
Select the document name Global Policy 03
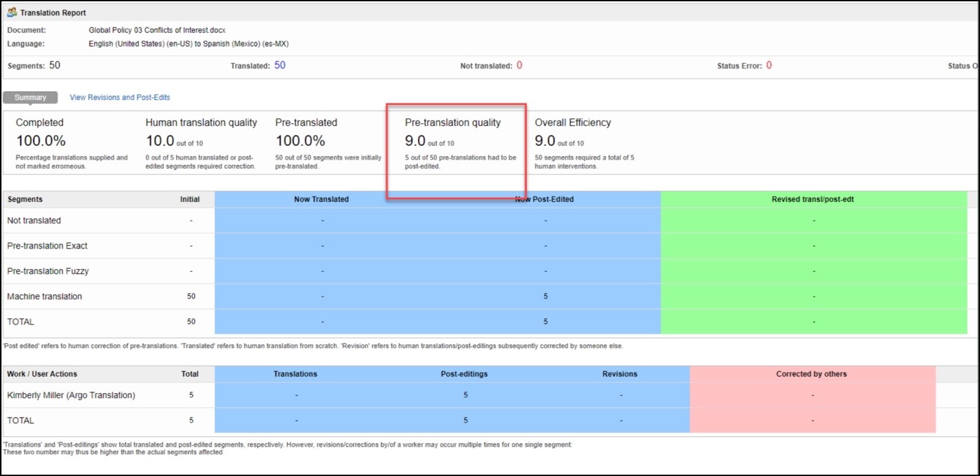157,30
